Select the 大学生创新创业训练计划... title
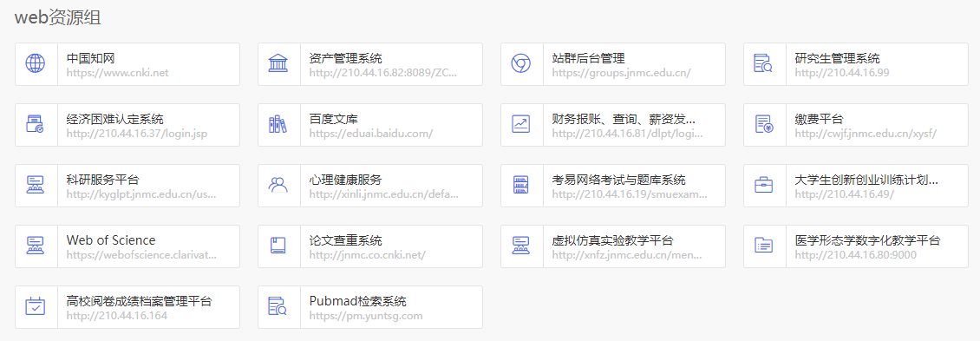Image resolution: width=980 pixels, height=341 pixels. [x=866, y=180]
